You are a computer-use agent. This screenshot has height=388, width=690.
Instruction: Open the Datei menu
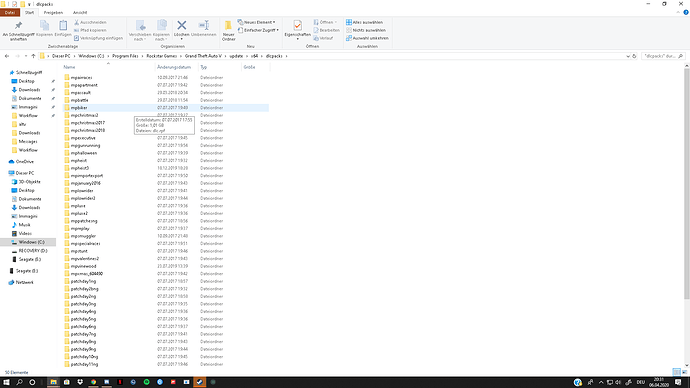(10, 12)
